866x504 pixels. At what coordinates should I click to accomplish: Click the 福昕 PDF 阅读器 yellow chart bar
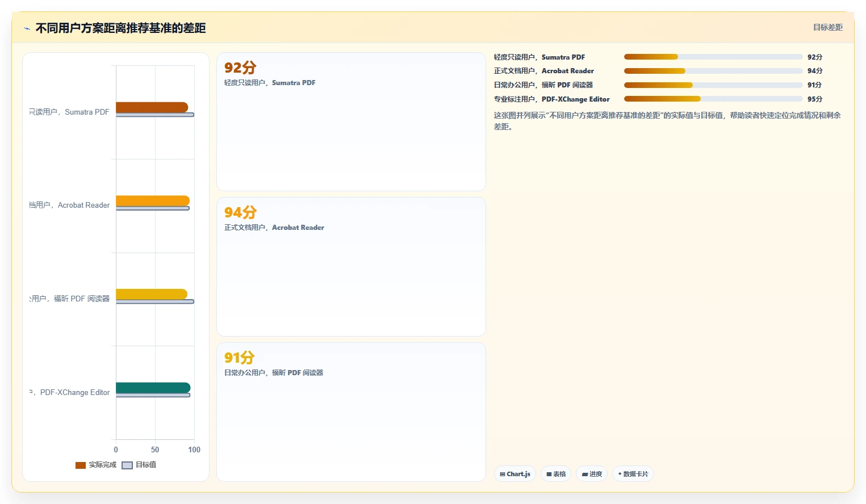coord(152,294)
